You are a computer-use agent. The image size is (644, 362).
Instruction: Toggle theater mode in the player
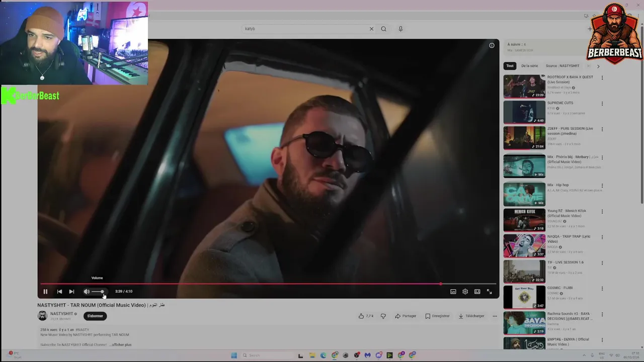(477, 292)
